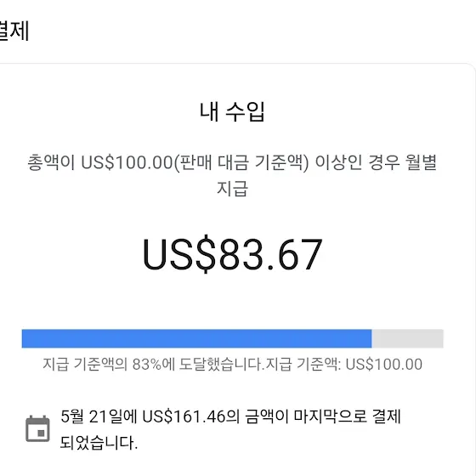Click the 결제 page title
Image resolution: width=476 pixels, height=476 pixels.
click(x=14, y=31)
